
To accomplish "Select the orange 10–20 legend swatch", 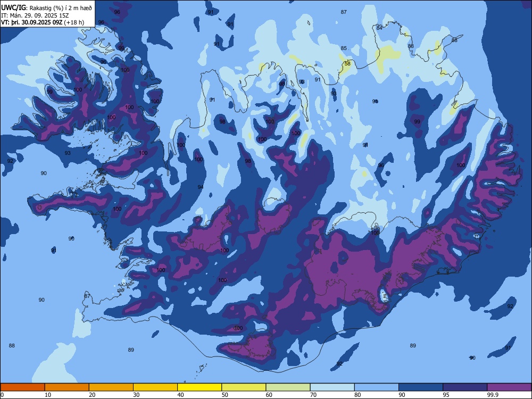I will pyautogui.click(x=67, y=387).
